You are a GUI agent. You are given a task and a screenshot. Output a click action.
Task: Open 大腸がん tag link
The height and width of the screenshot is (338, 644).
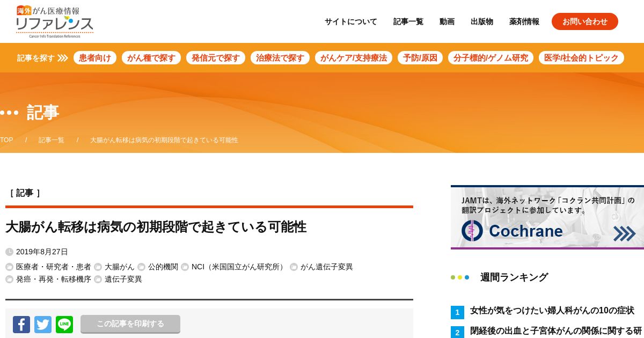coord(120,267)
